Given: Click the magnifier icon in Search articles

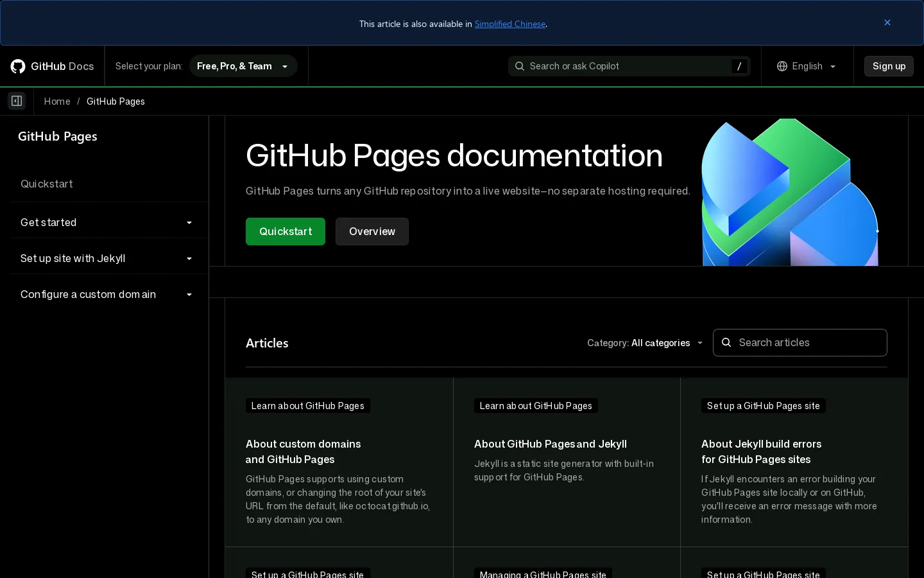Looking at the screenshot, I should 726,342.
